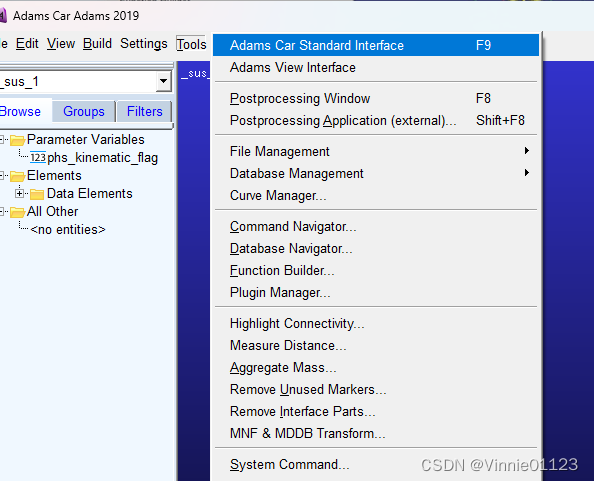Select Remove Unused Markers
This screenshot has width=594, height=481.
376,389
